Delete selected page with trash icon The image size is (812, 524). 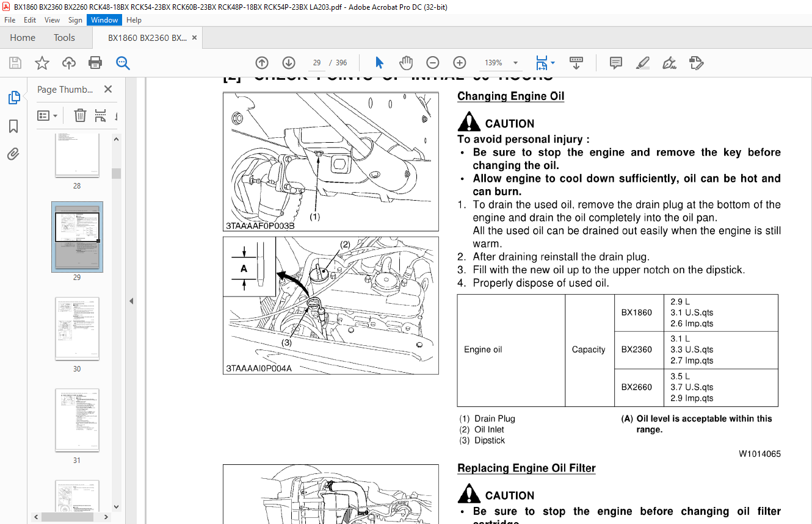pos(80,115)
